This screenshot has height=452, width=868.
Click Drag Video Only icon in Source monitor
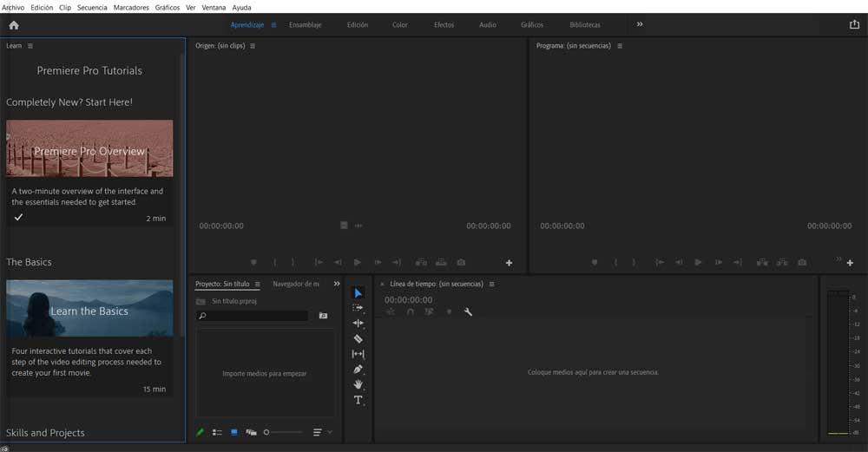pyautogui.click(x=344, y=226)
